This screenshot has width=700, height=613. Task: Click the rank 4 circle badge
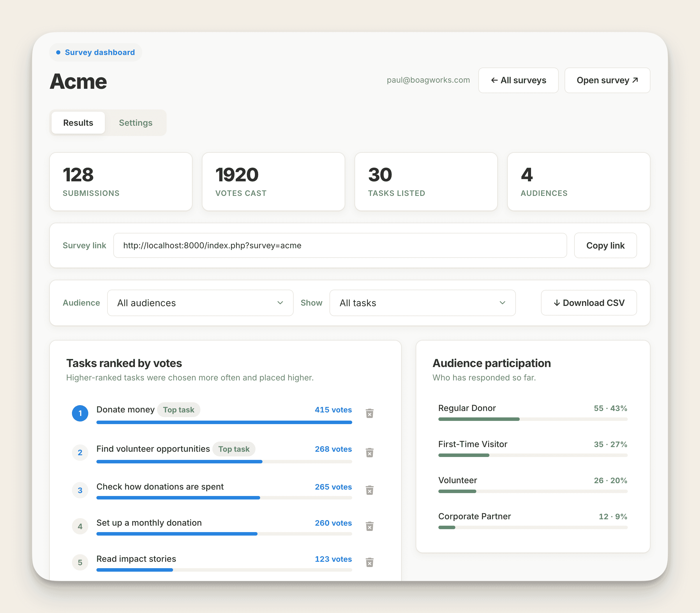point(80,527)
